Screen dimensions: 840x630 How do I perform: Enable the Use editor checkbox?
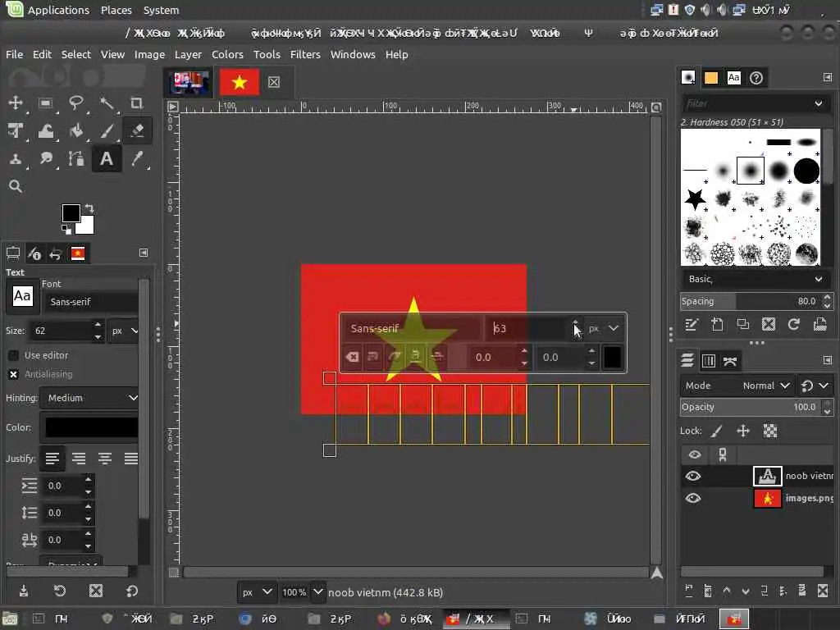coord(13,355)
